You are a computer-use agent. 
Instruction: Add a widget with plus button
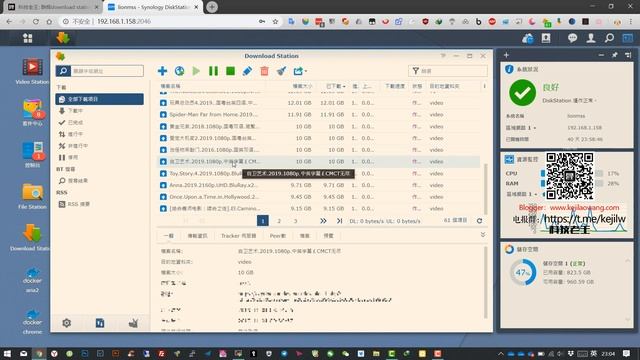506,55
